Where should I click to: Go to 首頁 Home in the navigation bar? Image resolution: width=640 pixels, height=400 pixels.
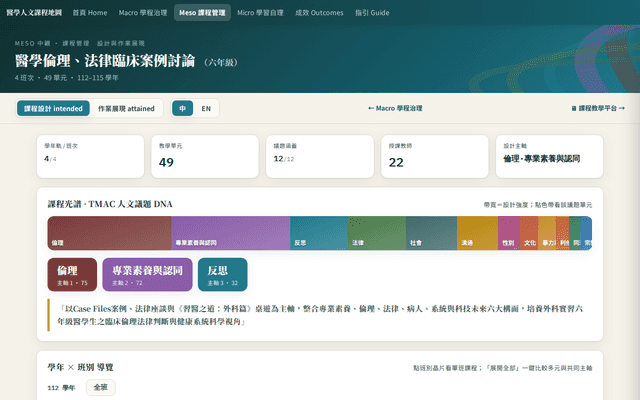90,13
